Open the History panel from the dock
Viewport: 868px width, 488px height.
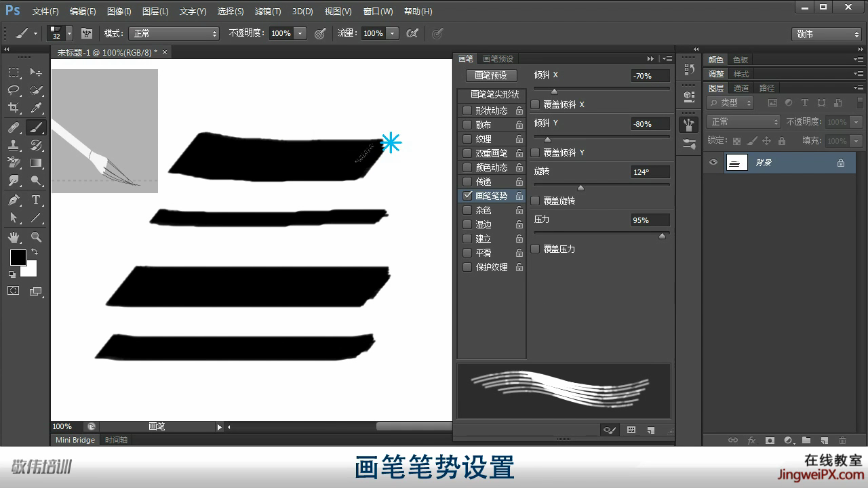click(x=689, y=68)
